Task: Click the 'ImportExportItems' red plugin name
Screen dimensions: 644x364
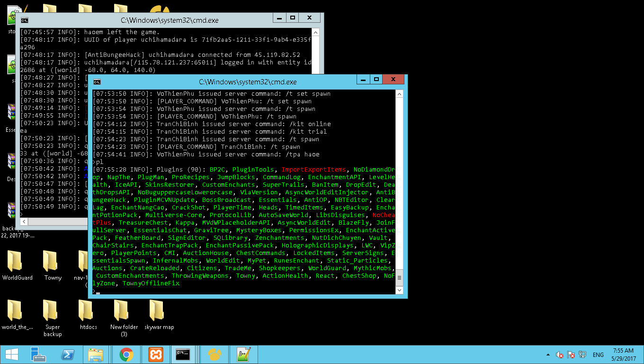Action: 313,170
